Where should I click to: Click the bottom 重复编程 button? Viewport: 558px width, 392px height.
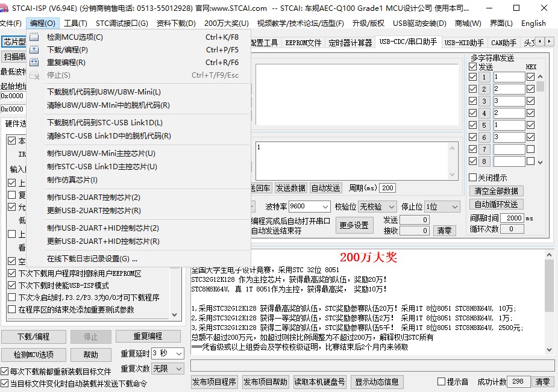[148, 337]
